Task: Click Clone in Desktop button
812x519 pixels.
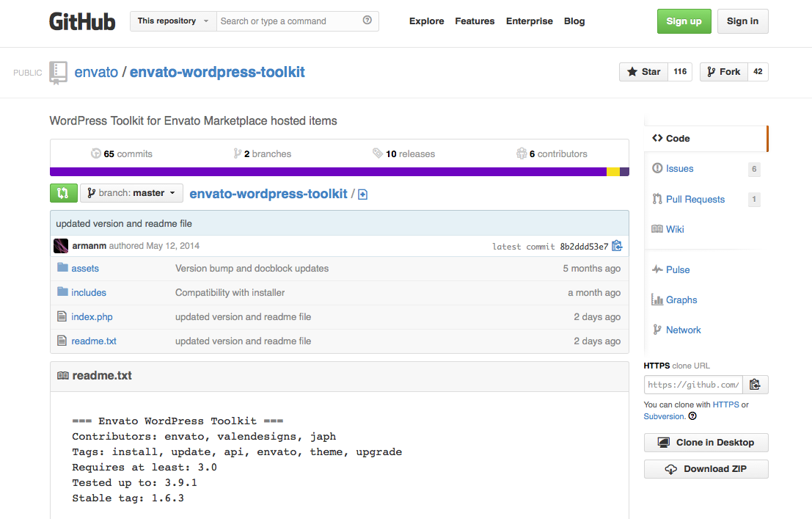Action: 706,442
